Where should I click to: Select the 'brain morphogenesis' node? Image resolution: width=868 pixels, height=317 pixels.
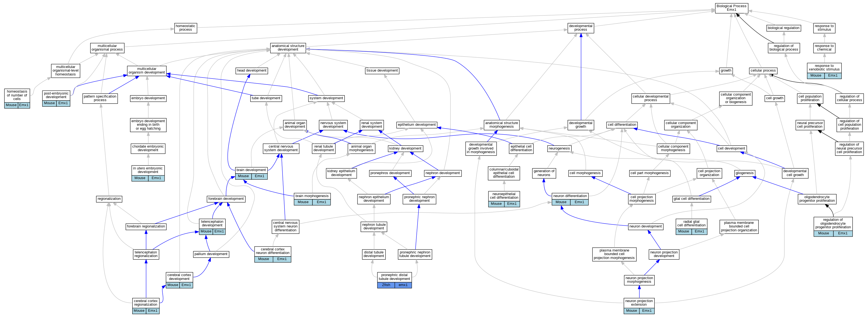(312, 199)
